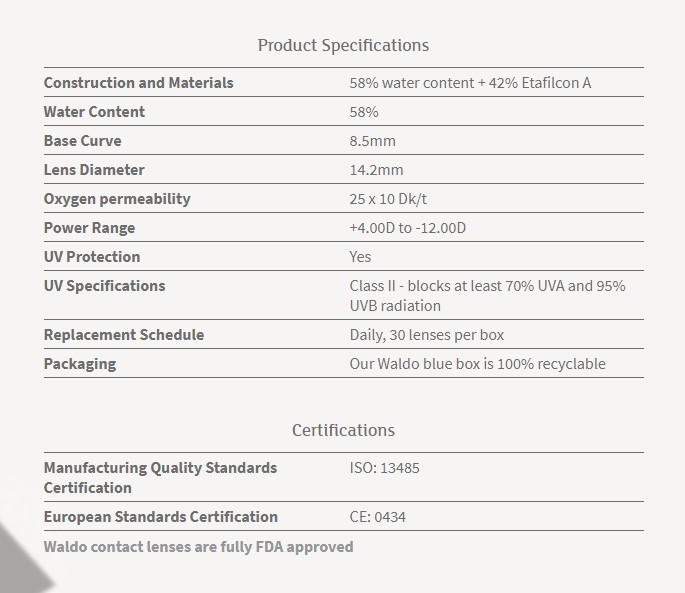This screenshot has width=685, height=593.
Task: Select the +4.00D to -12.00D value
Action: [x=408, y=228]
